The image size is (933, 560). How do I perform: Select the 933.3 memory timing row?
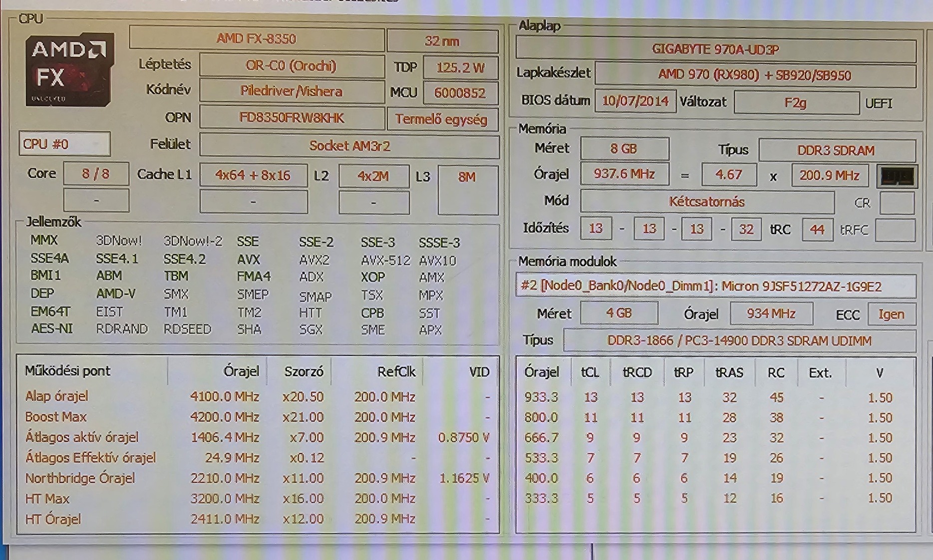click(716, 398)
